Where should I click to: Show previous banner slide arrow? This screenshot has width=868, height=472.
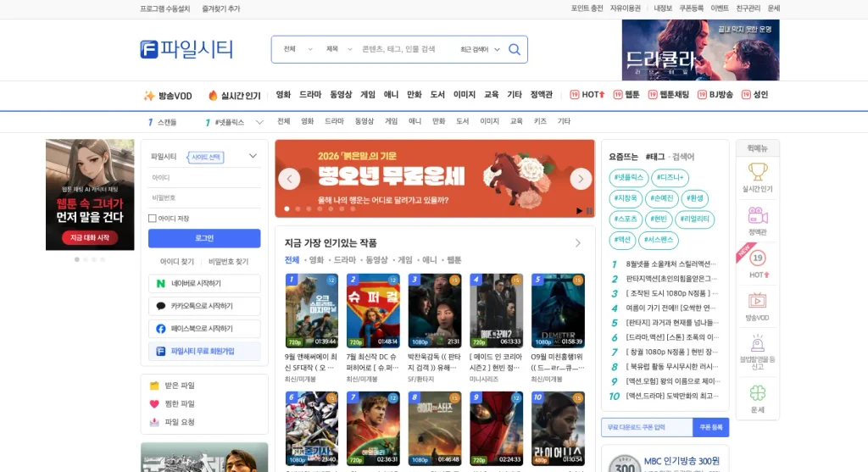(289, 179)
